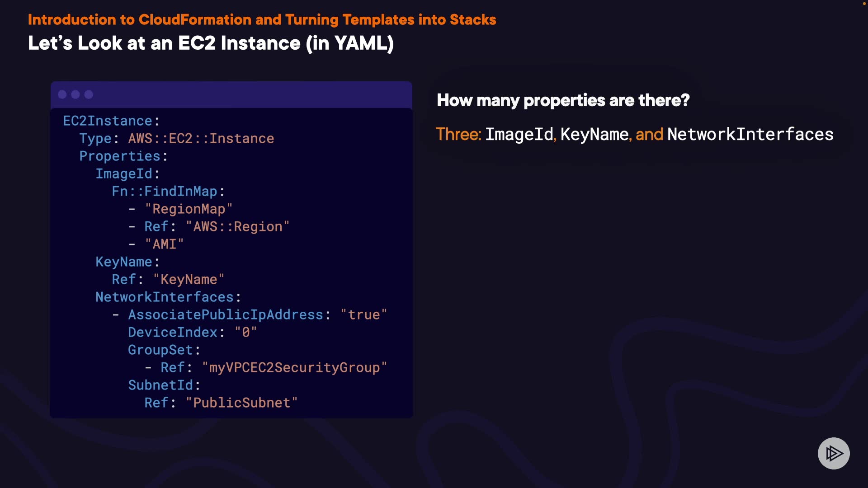This screenshot has height=488, width=868.
Task: Click the first dot in code window header
Action: 62,94
